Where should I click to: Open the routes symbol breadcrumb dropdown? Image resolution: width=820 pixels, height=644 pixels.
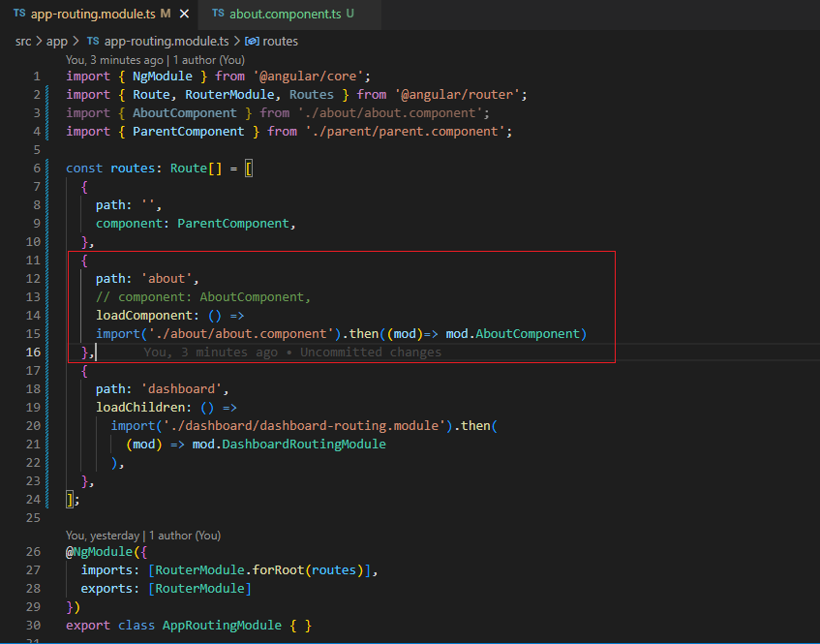pos(280,42)
